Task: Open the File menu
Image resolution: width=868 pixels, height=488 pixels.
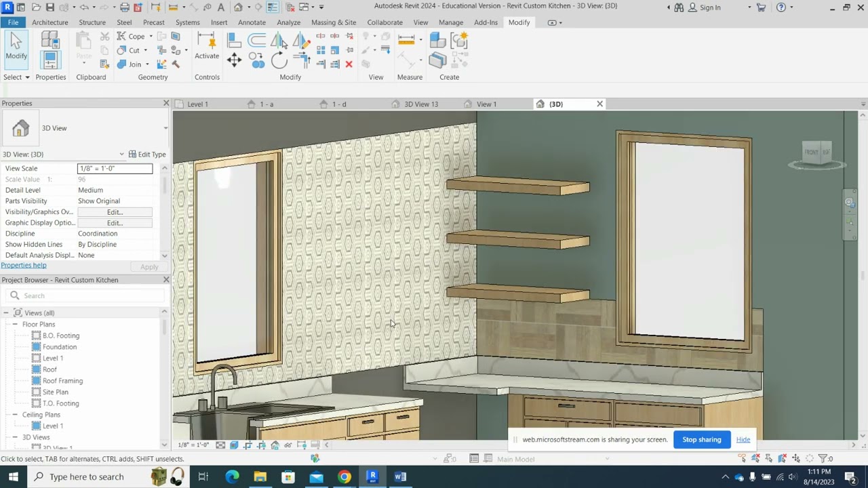Action: (x=13, y=22)
